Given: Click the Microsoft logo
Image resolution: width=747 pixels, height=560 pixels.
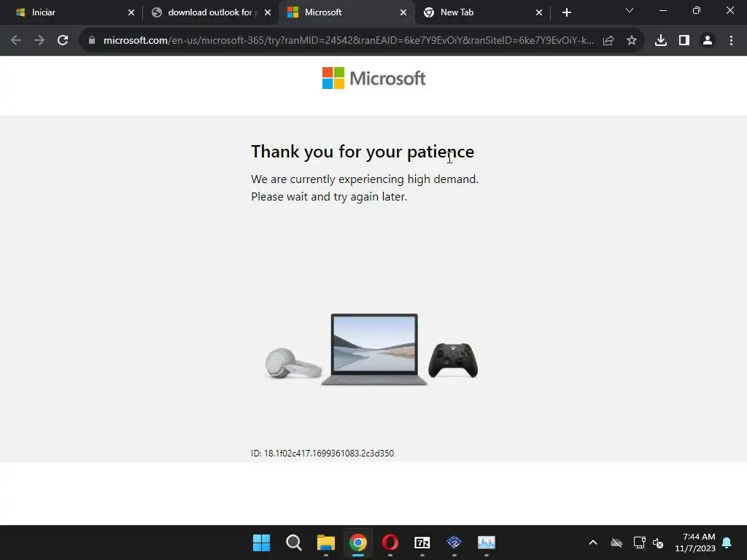Looking at the screenshot, I should (374, 78).
